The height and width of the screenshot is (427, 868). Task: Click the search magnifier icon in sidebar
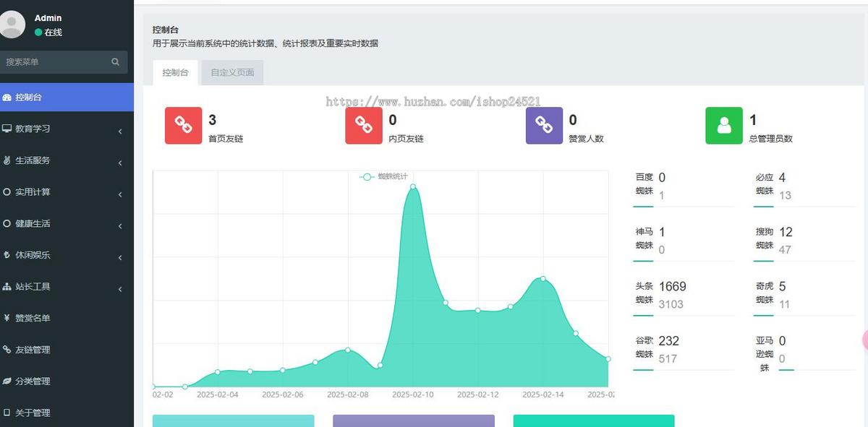point(115,62)
